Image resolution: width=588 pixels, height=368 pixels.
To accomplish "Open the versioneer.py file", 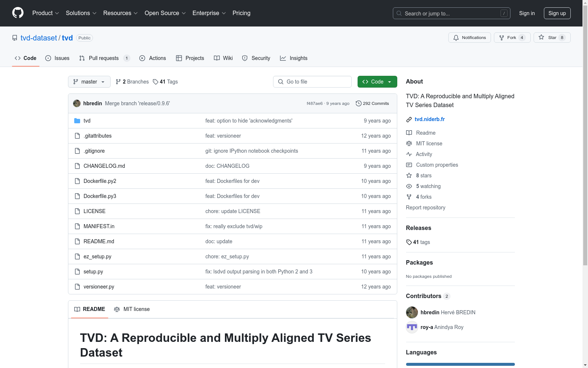I will click(99, 287).
